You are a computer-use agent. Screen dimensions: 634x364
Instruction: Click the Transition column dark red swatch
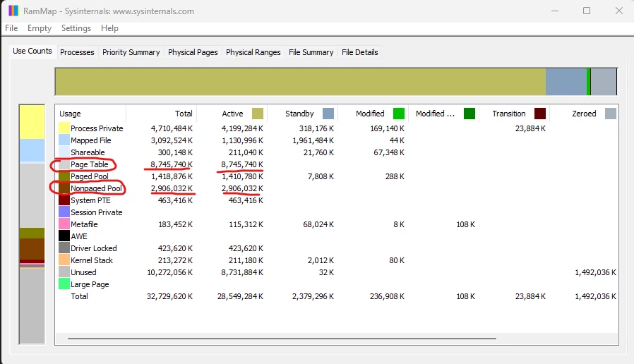[540, 114]
